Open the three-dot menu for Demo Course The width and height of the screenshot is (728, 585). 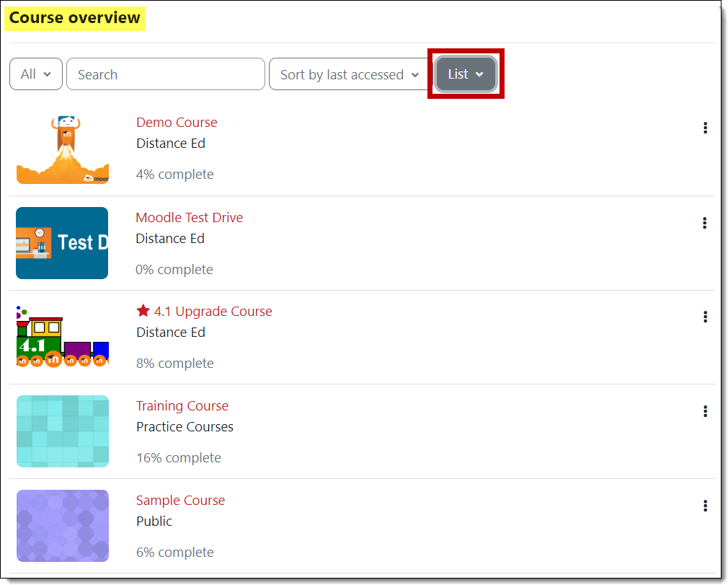point(705,128)
